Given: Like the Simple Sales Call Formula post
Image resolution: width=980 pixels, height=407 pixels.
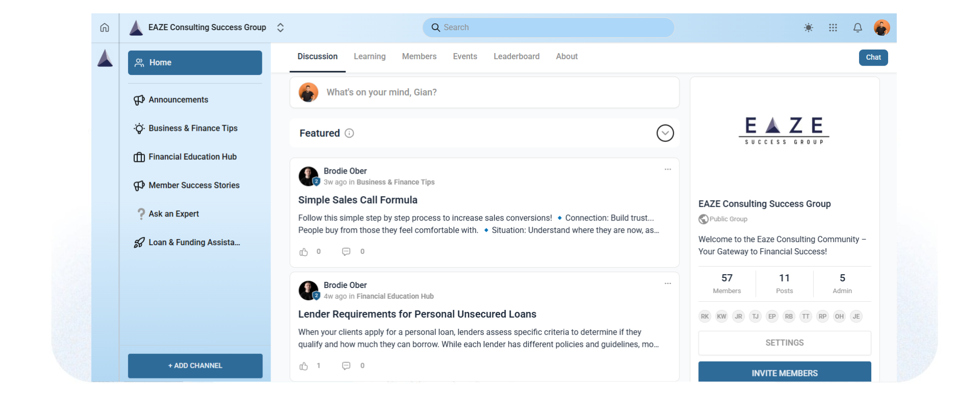Looking at the screenshot, I should click(x=304, y=252).
